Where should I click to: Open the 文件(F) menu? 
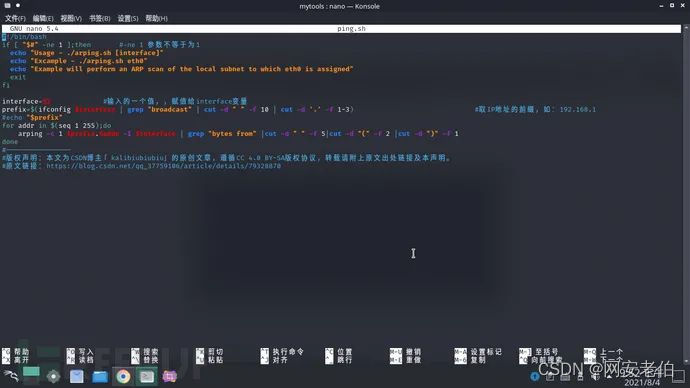click(x=15, y=18)
